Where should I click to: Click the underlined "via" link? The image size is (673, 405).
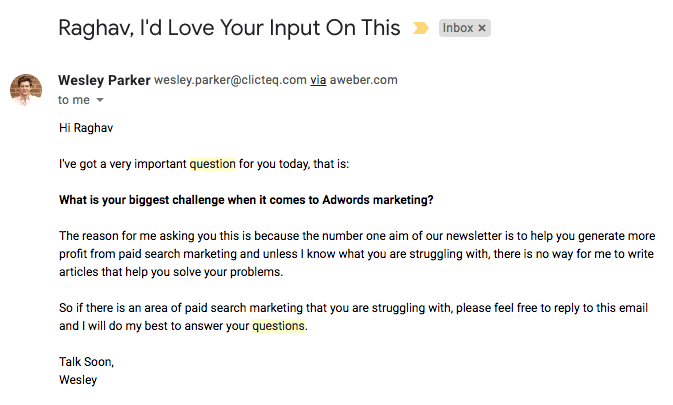click(x=318, y=80)
